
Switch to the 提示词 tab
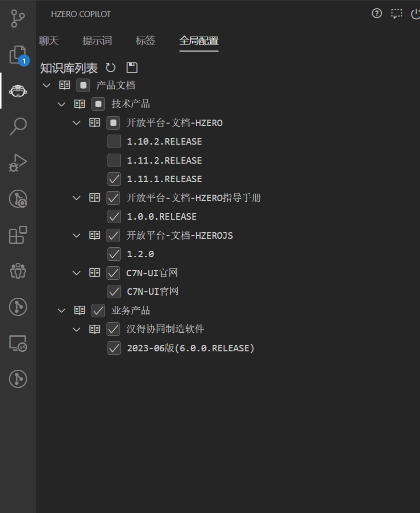click(97, 41)
